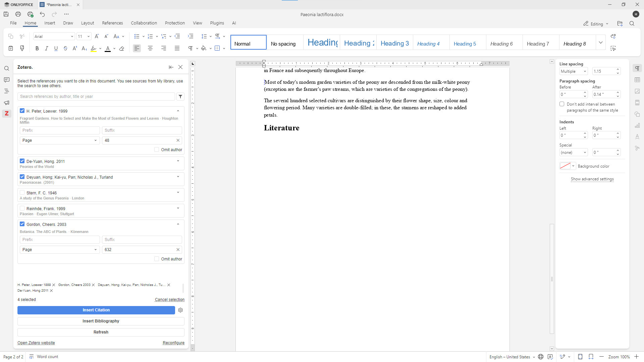The image size is (644, 362).
Task: Switch to the Layout tab
Action: click(88, 23)
